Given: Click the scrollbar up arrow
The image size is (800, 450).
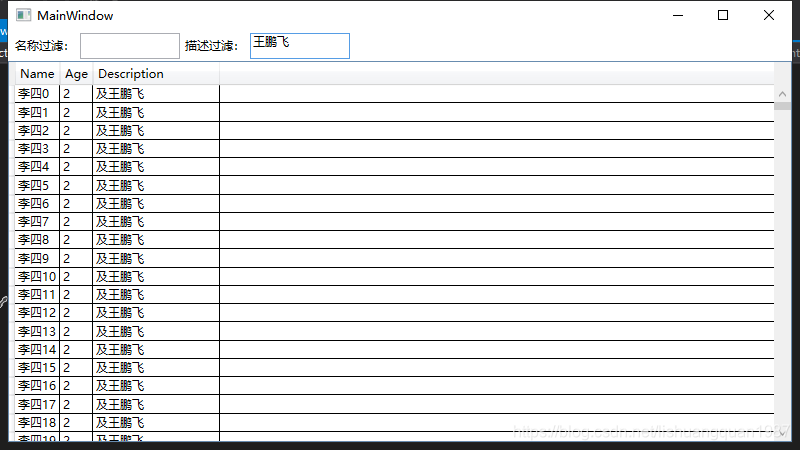Looking at the screenshot, I should click(x=780, y=93).
